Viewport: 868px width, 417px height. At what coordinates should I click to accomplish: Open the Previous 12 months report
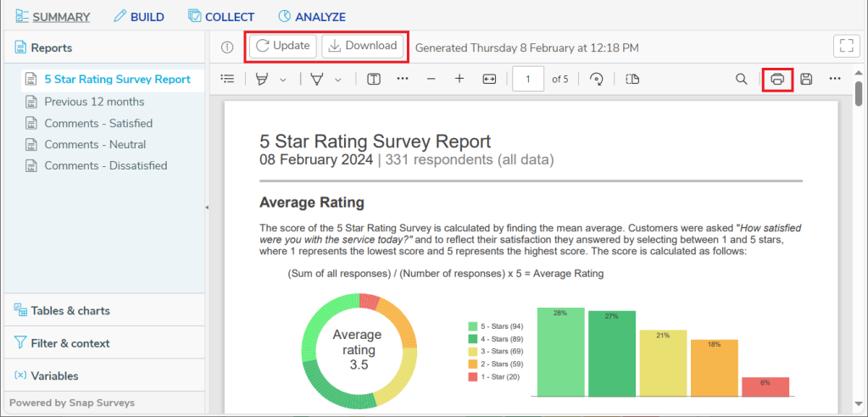coord(94,102)
